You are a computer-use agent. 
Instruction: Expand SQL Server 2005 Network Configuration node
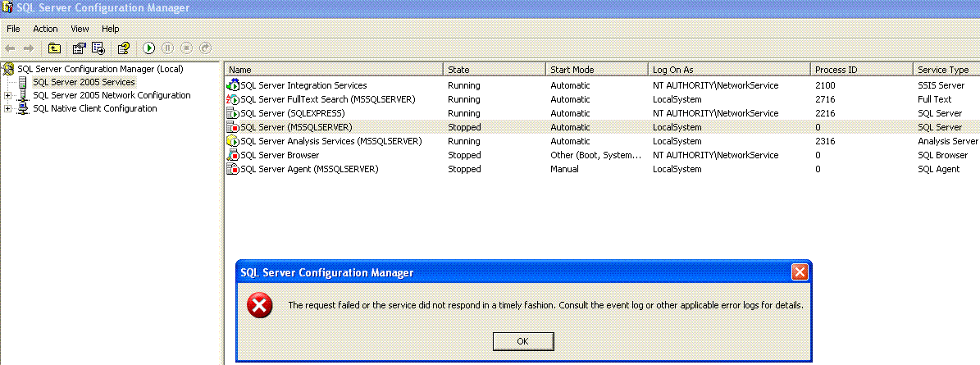[7, 96]
